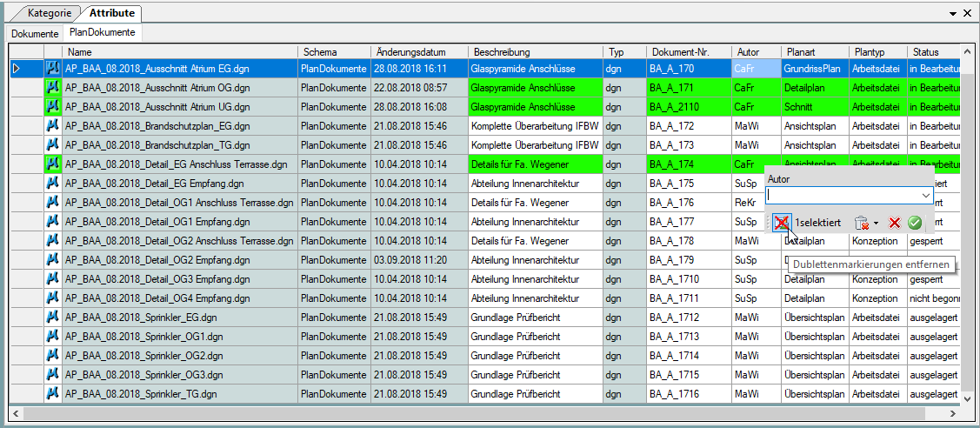The image size is (980, 428).
Task: Click file icon of Detail_EG Empfang.dgn row
Action: coord(53,184)
